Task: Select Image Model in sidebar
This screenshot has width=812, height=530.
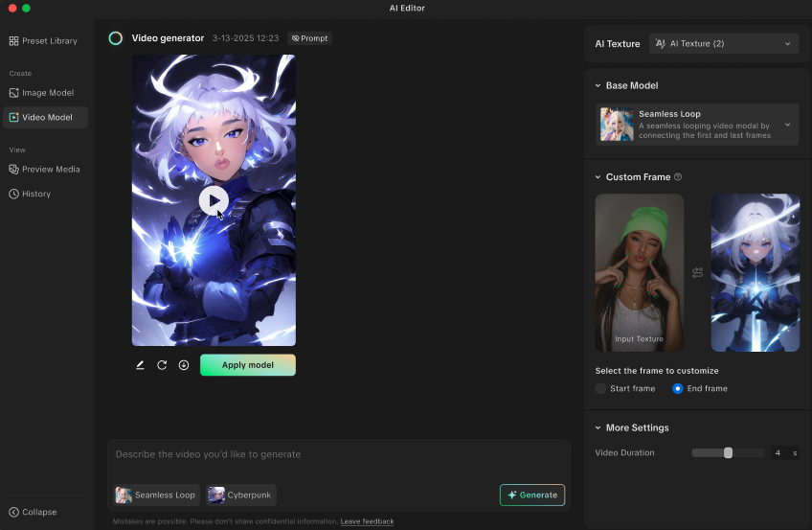Action: [x=42, y=93]
